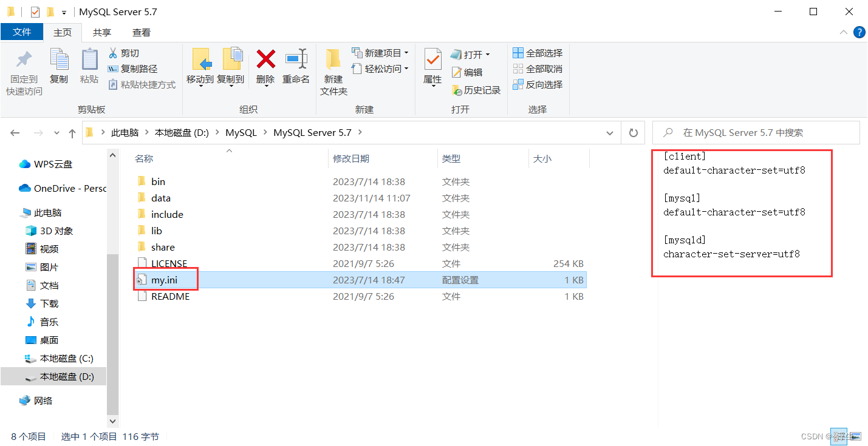This screenshot has height=446, width=868.
Task: Click the Help question mark icon
Action: pos(859,32)
